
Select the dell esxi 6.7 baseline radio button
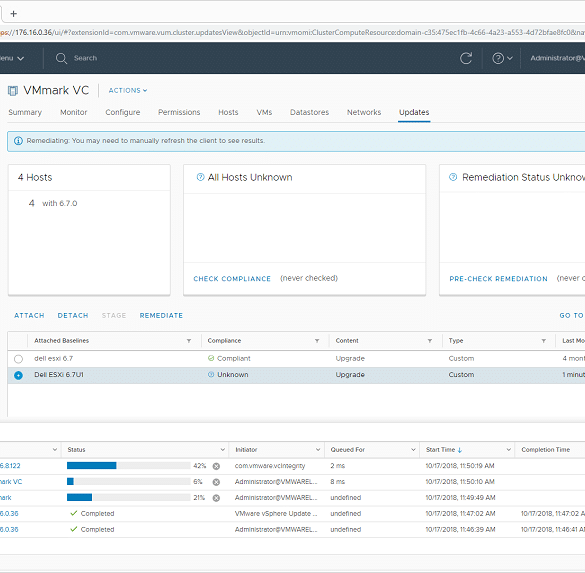pyautogui.click(x=18, y=359)
